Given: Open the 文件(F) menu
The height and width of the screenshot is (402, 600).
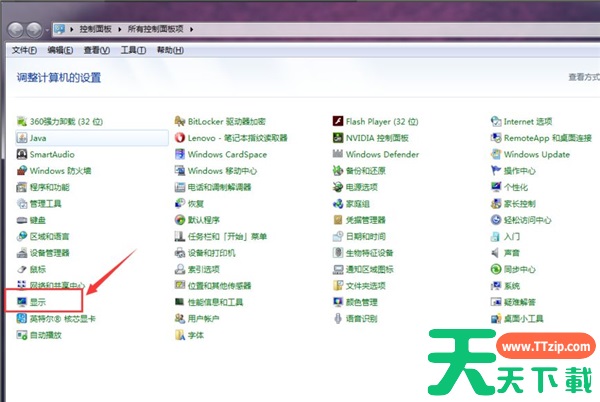Looking at the screenshot, I should [24, 49].
